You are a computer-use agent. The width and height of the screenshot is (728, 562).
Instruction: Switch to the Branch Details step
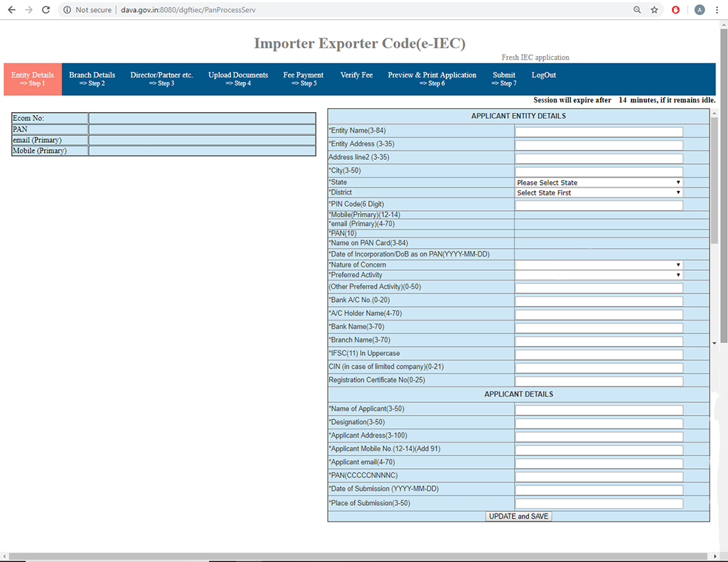pyautogui.click(x=92, y=79)
